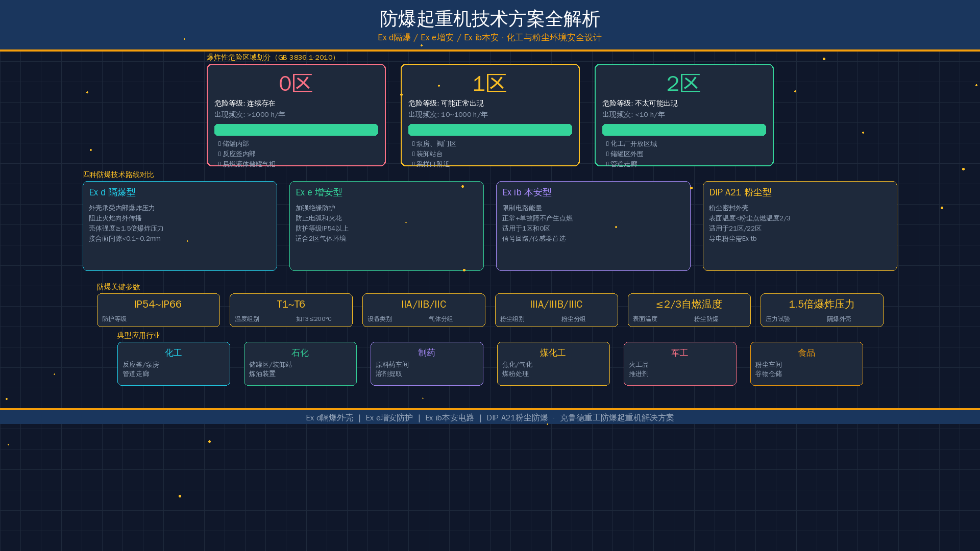Click the 装卸站台 list item

(x=428, y=154)
